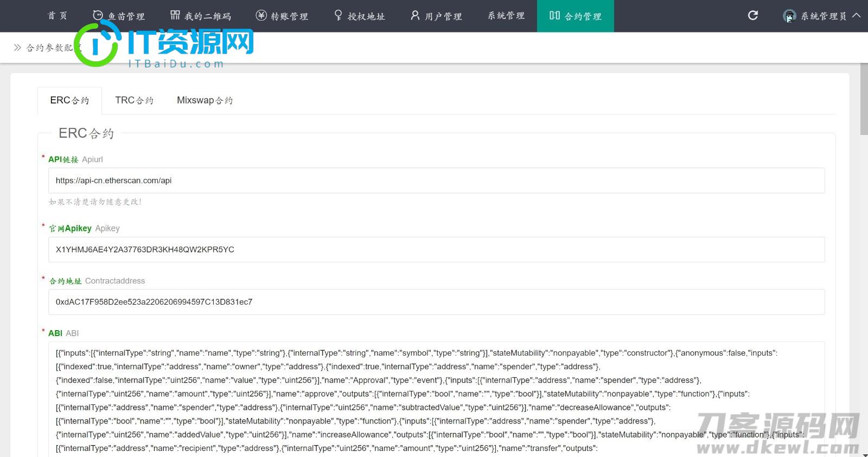Click the 转账管理 yen coin icon
This screenshot has height=457, width=868.
[x=261, y=15]
